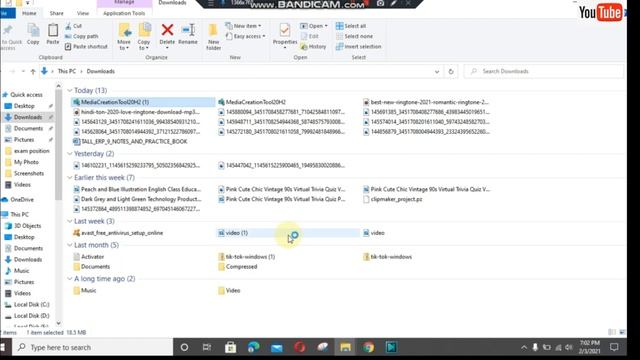
Task: Click the navigation pane scrollbar
Action: pyautogui.click(x=58, y=145)
